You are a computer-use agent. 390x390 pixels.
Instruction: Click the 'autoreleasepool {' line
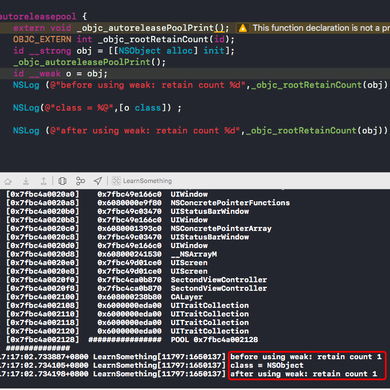click(43, 16)
